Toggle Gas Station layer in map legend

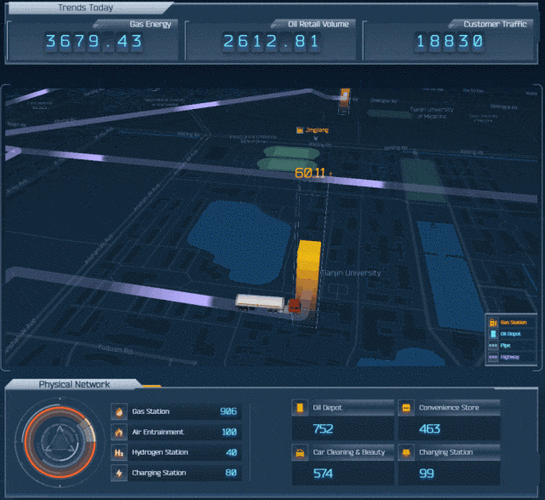(x=509, y=322)
